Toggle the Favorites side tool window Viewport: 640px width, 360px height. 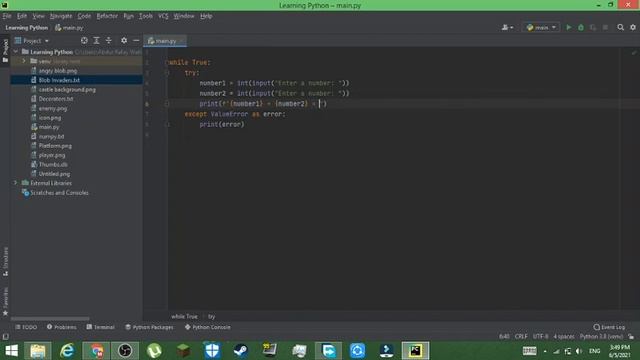click(x=5, y=301)
